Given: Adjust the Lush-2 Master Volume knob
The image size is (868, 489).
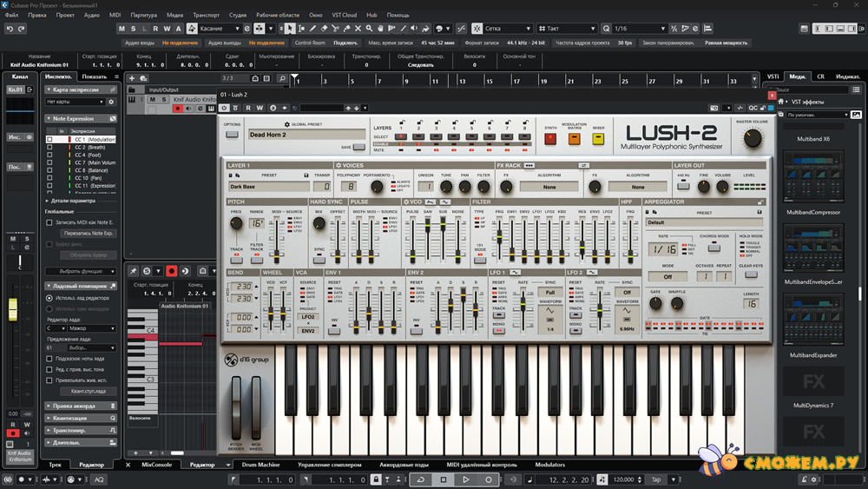Looking at the screenshot, I should [752, 138].
